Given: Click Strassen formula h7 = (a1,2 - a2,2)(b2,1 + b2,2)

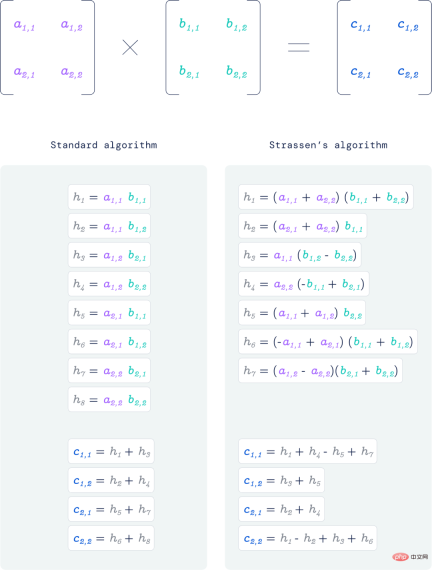Looking at the screenshot, I should click(x=320, y=370).
